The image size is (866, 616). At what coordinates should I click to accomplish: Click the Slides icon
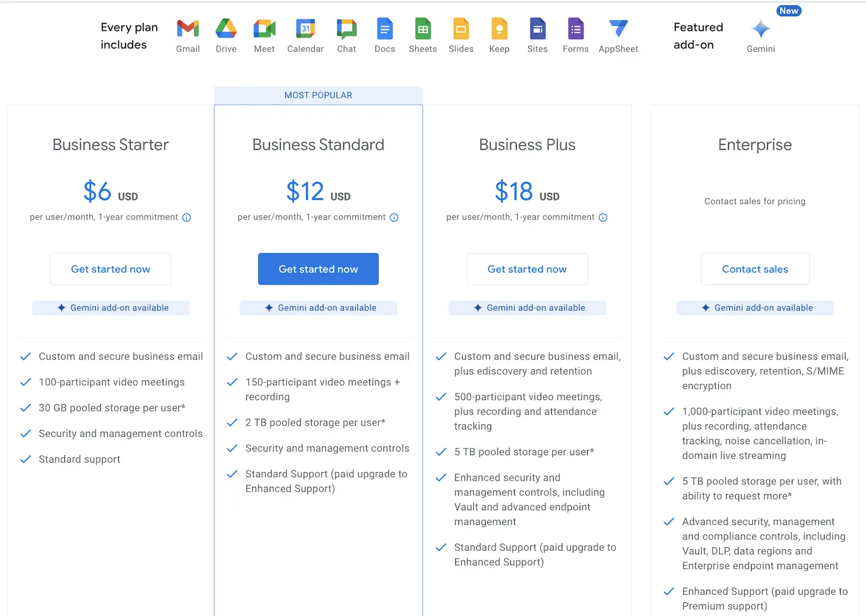click(x=461, y=30)
